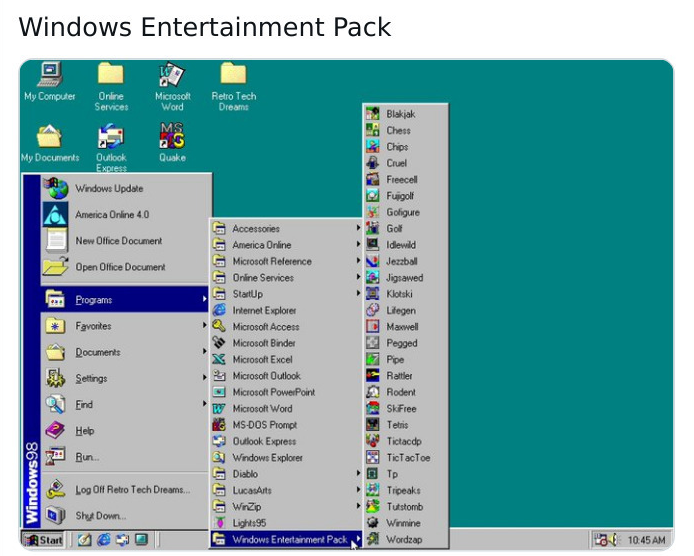Click the Jezzball game icon
The height and width of the screenshot is (556, 694).
click(x=373, y=261)
